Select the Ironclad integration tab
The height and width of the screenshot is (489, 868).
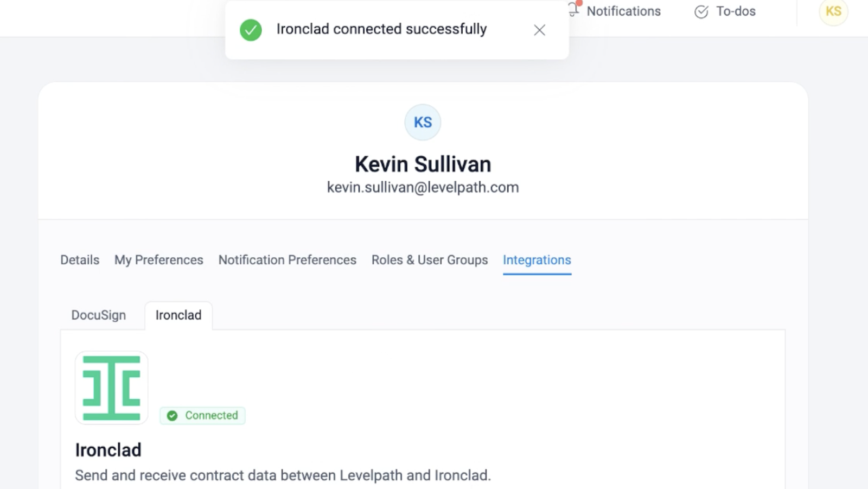coord(178,315)
